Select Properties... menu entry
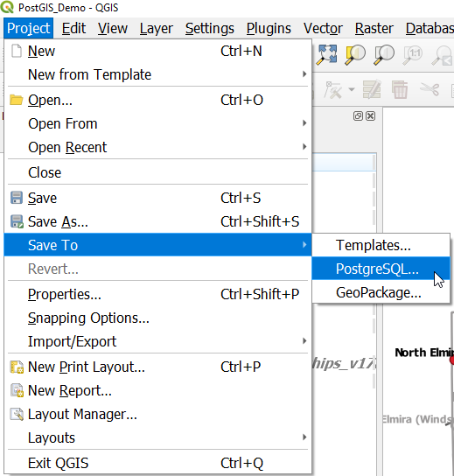The width and height of the screenshot is (454, 476). tap(157, 294)
